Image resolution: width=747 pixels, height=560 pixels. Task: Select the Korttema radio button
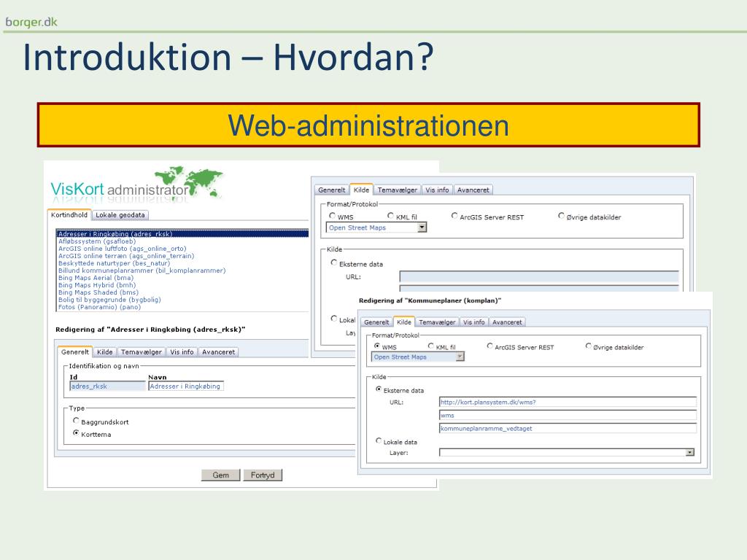click(x=77, y=433)
